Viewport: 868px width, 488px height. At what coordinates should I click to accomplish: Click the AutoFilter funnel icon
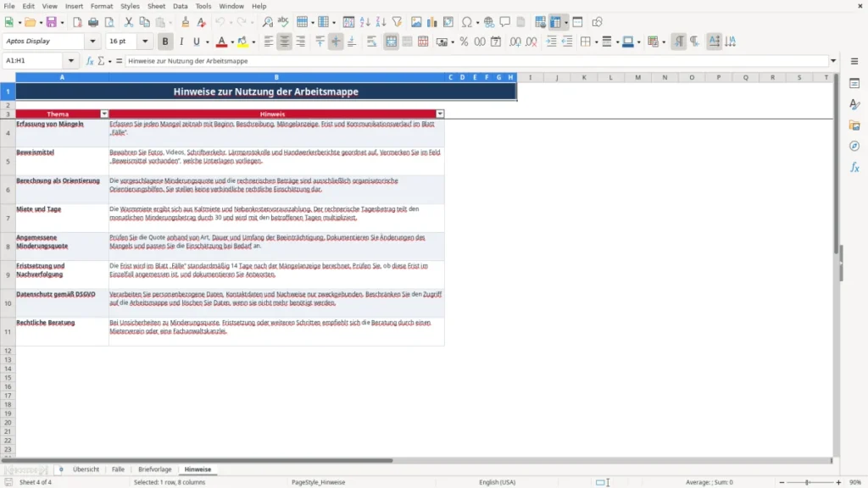tap(397, 22)
